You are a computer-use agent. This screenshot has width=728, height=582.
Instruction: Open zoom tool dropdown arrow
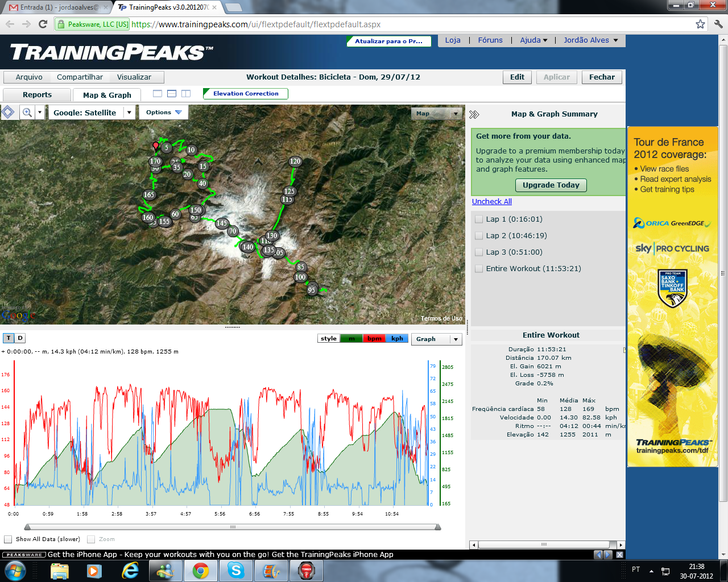click(x=40, y=113)
